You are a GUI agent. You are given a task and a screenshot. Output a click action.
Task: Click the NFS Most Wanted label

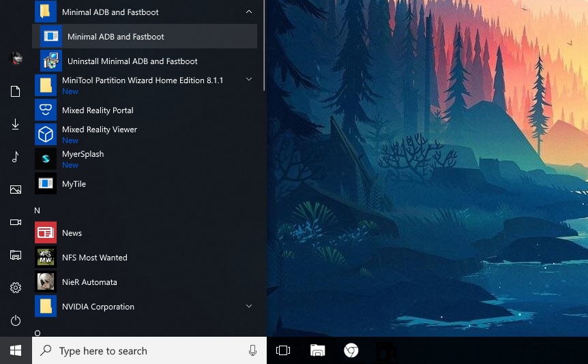point(95,258)
